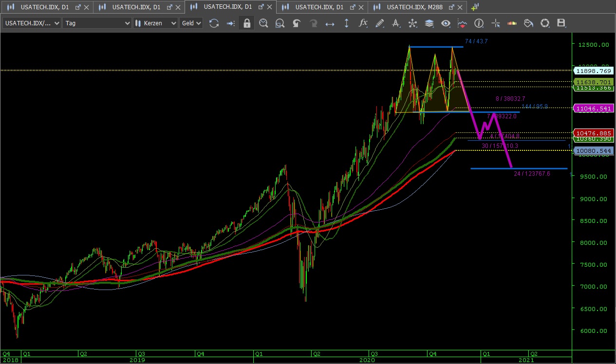Click the red-yellow orders bar icon
Image resolution: width=616 pixels, height=364 pixels.
pyautogui.click(x=512, y=23)
